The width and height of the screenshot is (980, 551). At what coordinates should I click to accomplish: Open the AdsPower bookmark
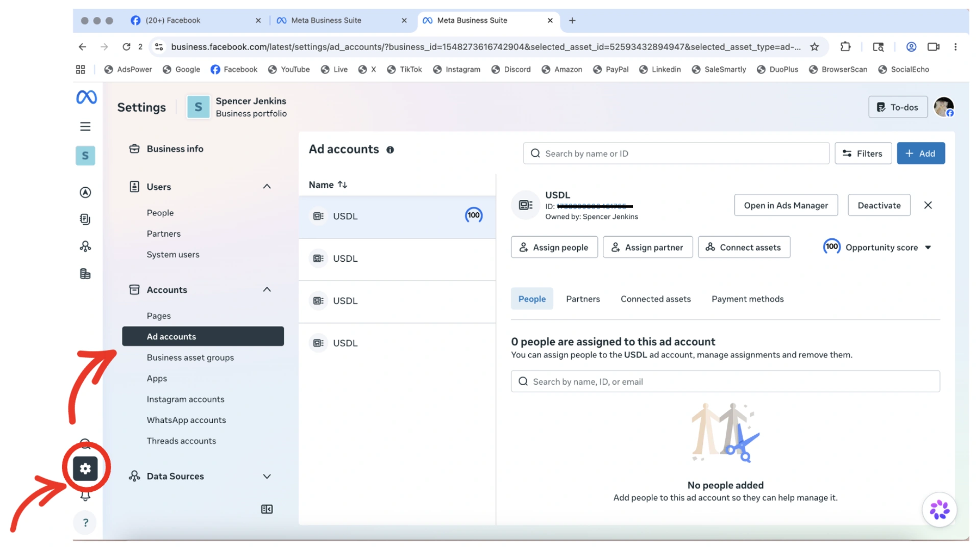click(128, 69)
